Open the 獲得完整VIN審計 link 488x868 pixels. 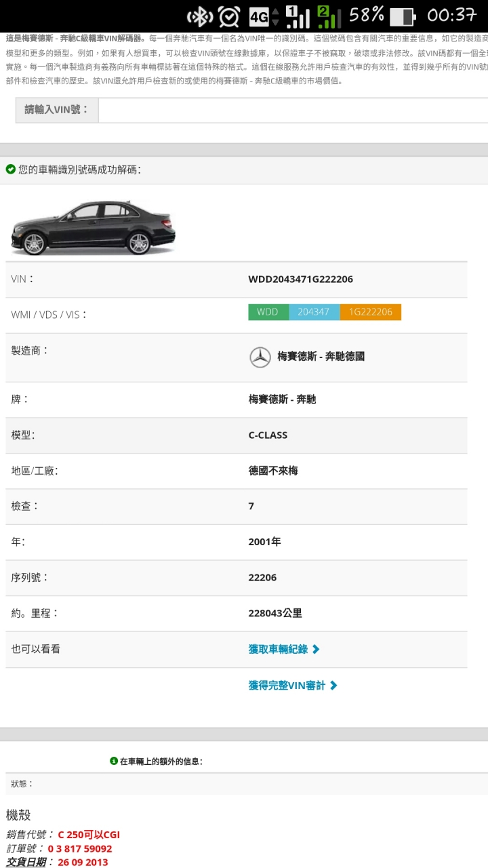pos(287,686)
